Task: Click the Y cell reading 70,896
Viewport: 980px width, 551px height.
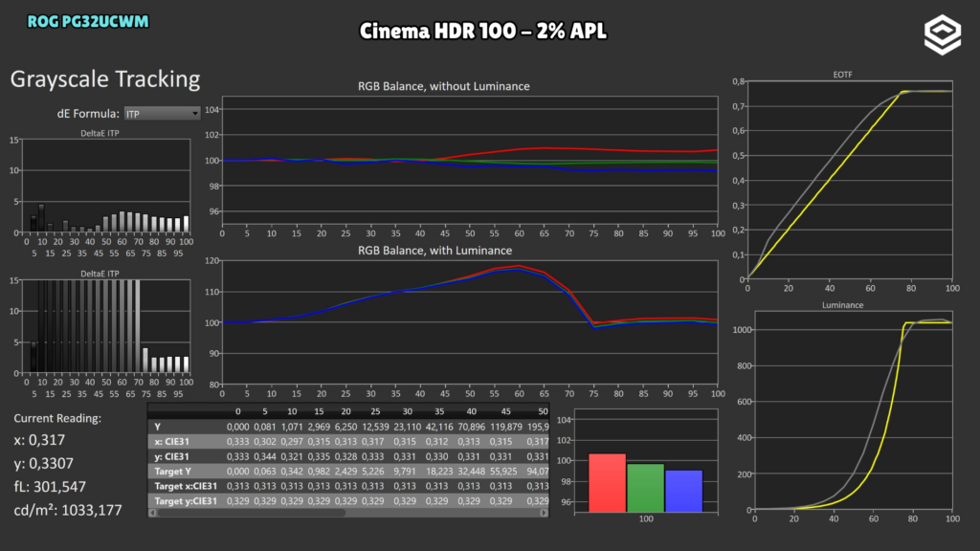Action: [x=471, y=427]
